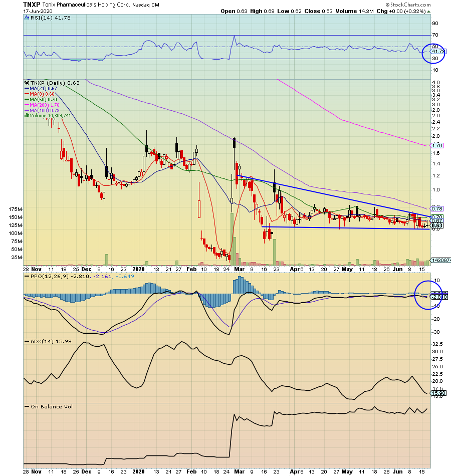Screen dimensions: 451x476
Task: Click the volume bars icon before Volume 14,309,741
Action: [x=27, y=116]
